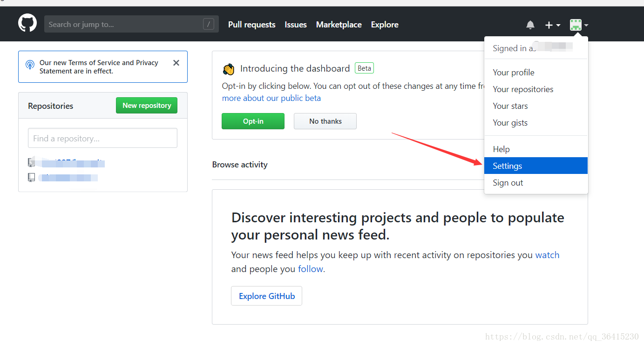Click the GitHub Octocat logo
Screen dimensions: 644x346
pos(27,23)
